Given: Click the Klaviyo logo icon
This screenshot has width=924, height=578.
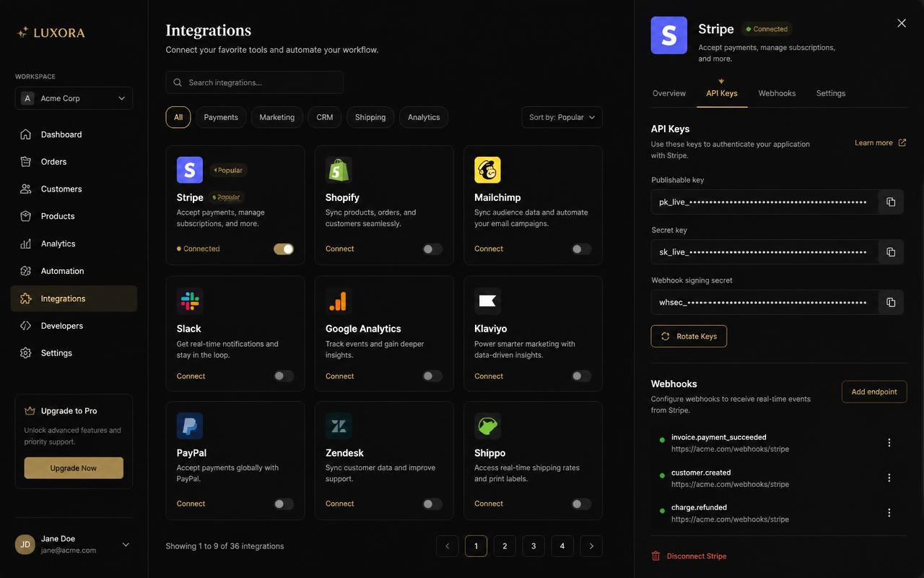Looking at the screenshot, I should (x=487, y=301).
